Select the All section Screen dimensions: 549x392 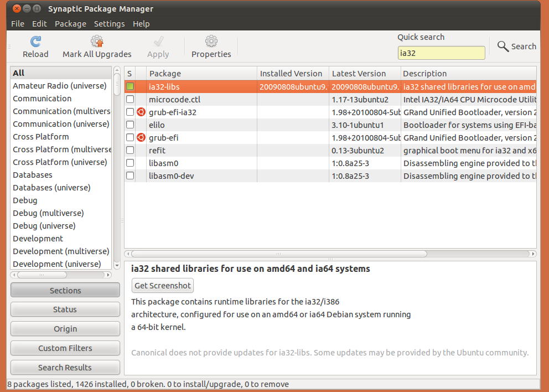[61, 73]
